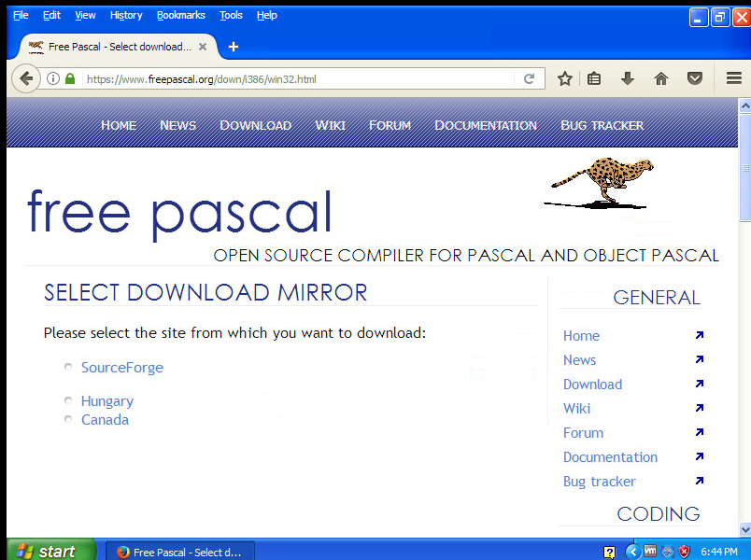Bookmark this page with the star icon

point(564,79)
